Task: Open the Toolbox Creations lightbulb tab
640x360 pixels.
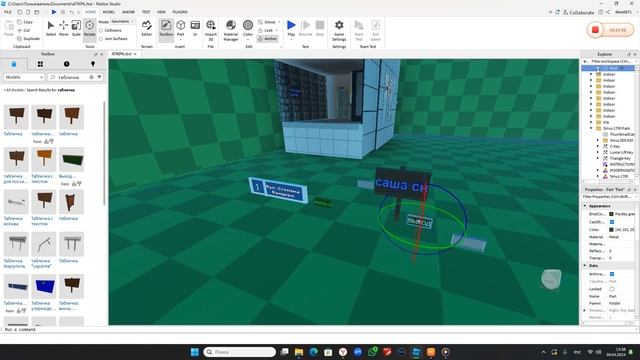Action: pos(93,64)
